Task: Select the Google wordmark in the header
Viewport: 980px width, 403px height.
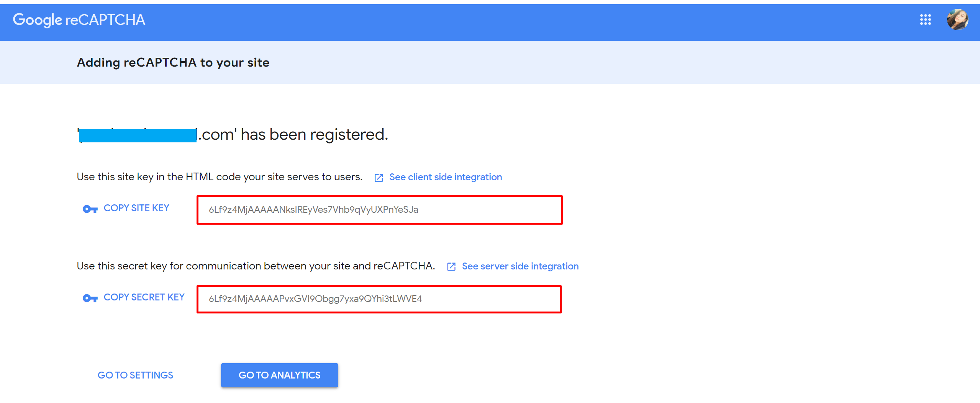Action: (x=37, y=20)
